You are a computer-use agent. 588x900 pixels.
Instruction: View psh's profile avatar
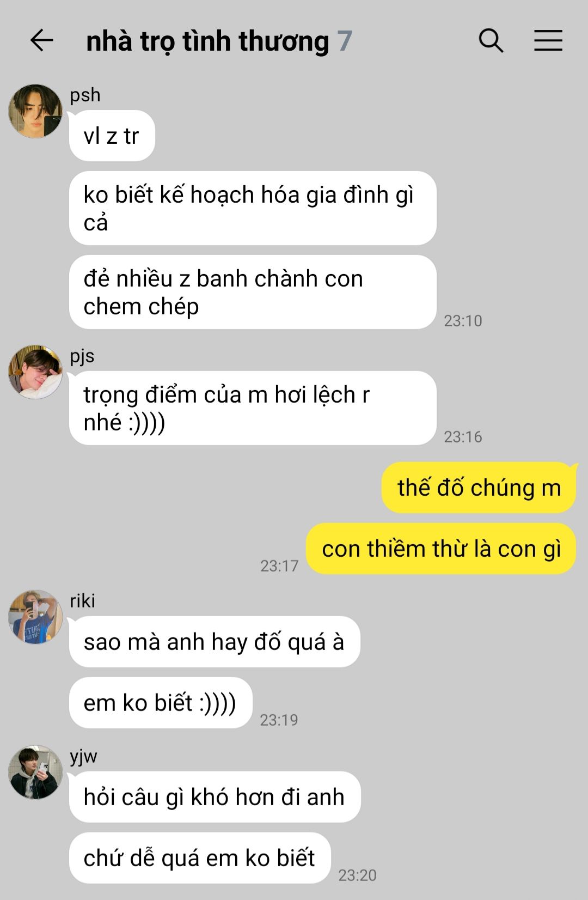pyautogui.click(x=35, y=111)
